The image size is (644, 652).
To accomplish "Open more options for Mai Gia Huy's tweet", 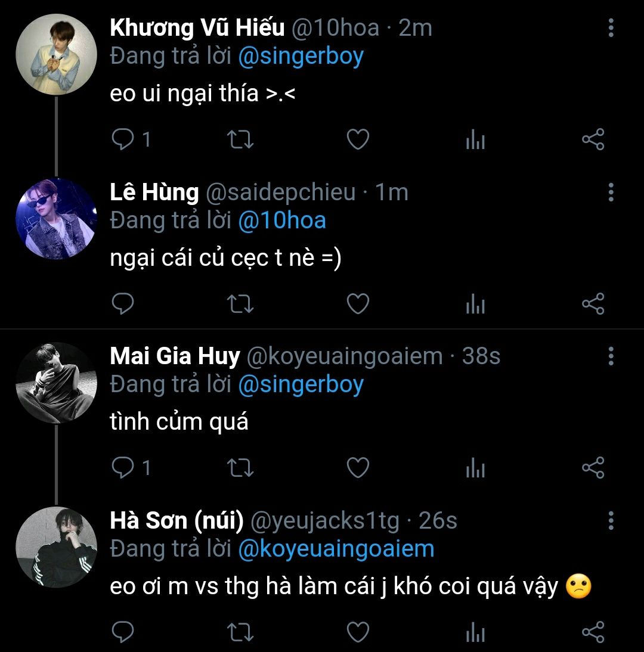I will (611, 356).
